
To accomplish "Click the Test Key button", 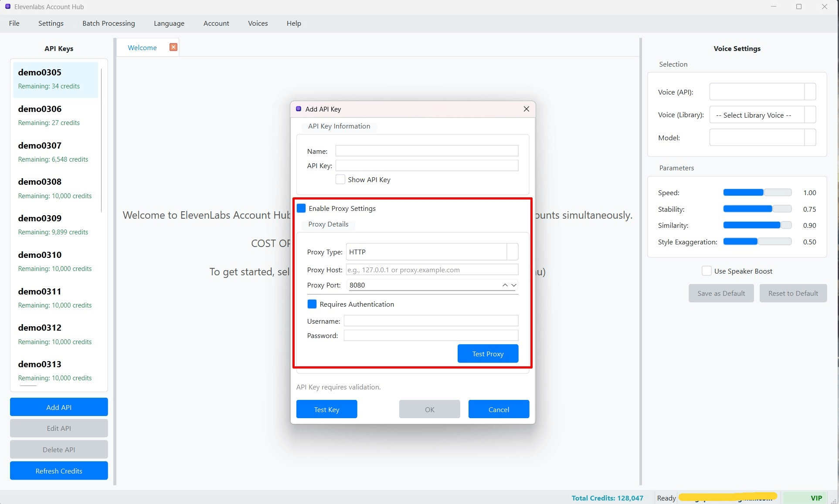I will point(326,409).
